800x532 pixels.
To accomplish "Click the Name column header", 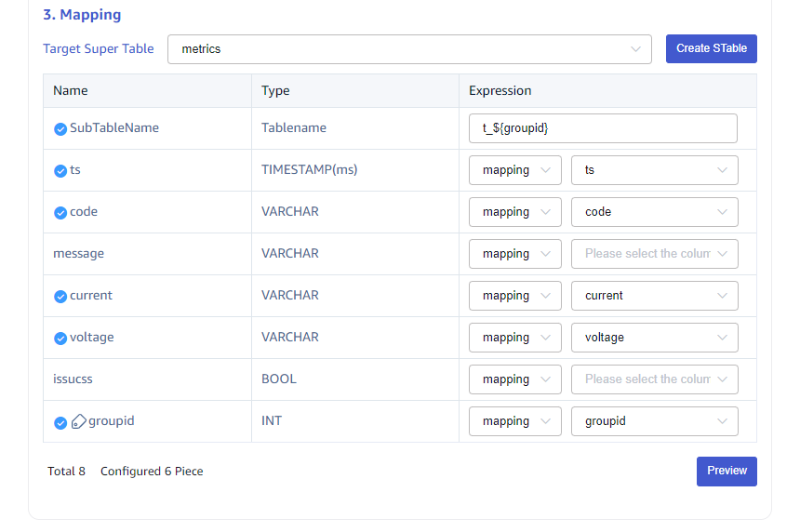I will 71,91.
